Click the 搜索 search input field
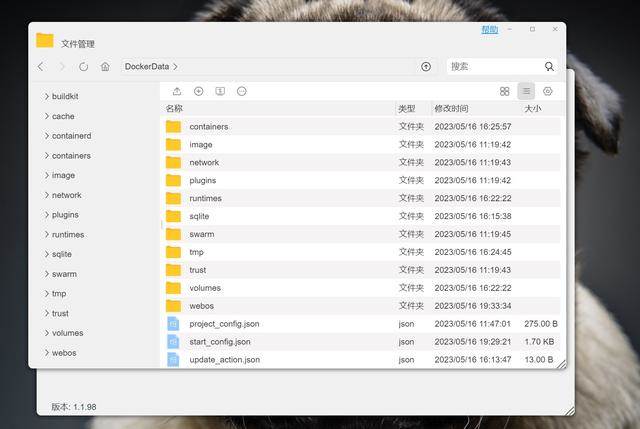Image resolution: width=640 pixels, height=429 pixels. (492, 67)
